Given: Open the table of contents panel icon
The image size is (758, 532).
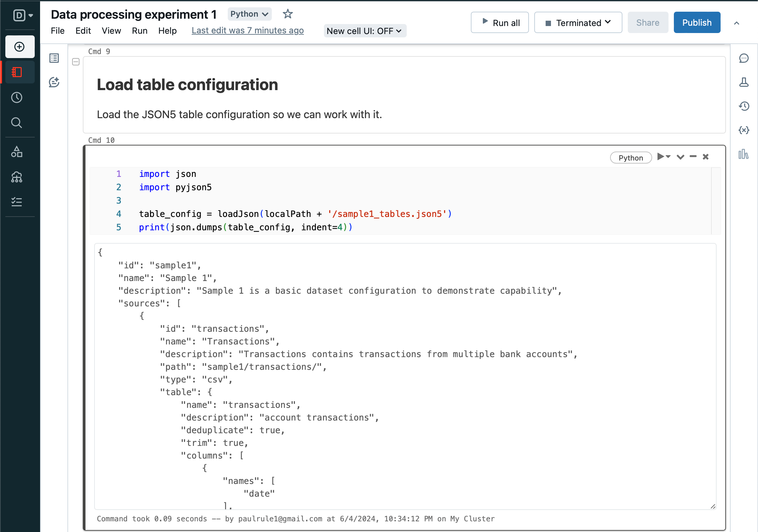Looking at the screenshot, I should coord(54,58).
